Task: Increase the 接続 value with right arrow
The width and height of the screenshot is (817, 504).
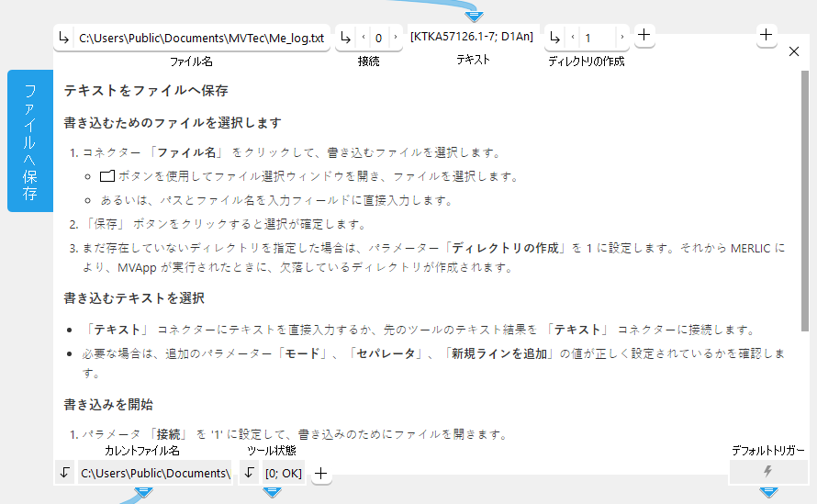Action: [x=395, y=38]
